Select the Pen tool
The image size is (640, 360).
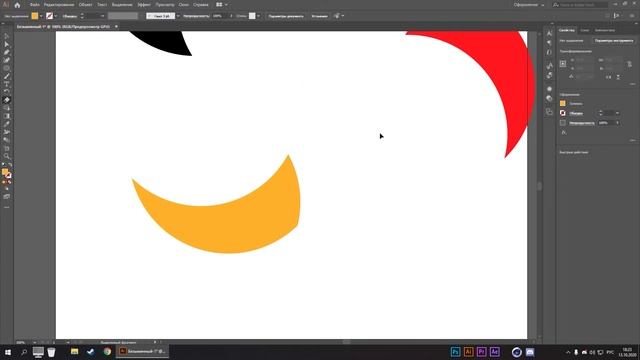[x=7, y=52]
